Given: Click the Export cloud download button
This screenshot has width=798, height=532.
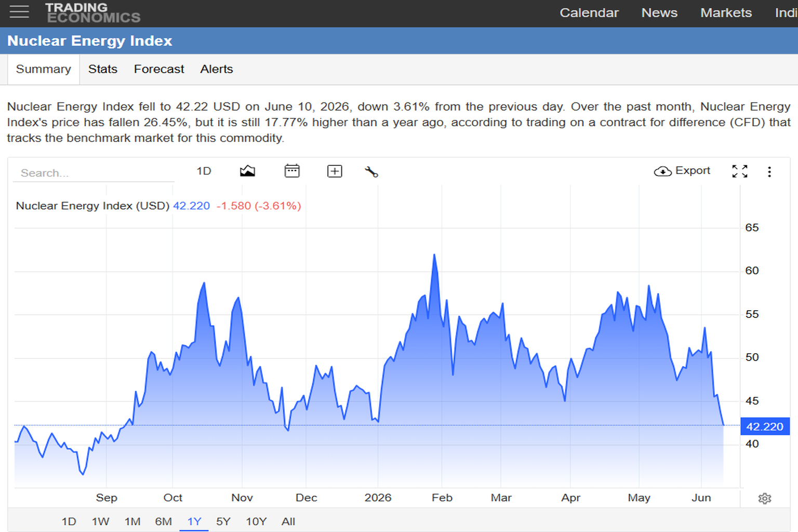Looking at the screenshot, I should coord(682,171).
